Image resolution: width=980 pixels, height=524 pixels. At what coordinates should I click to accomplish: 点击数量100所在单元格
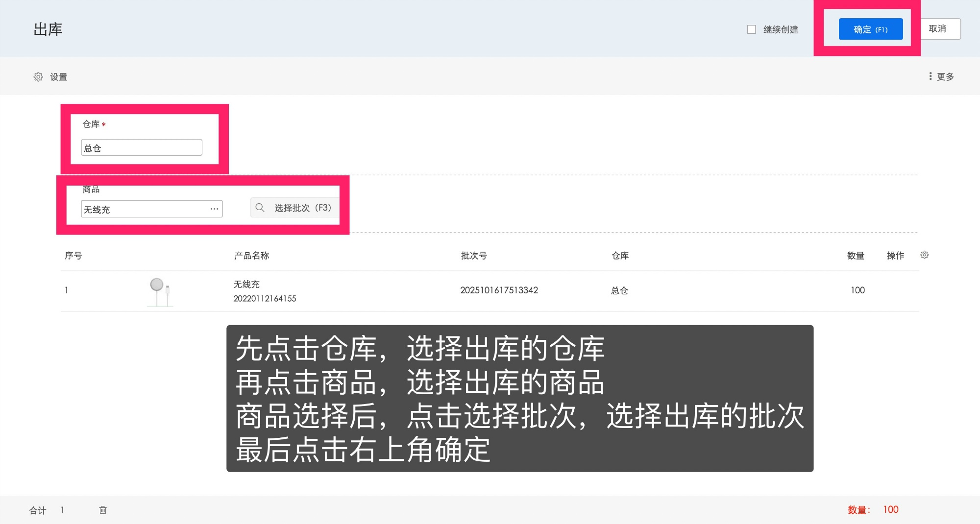pyautogui.click(x=858, y=290)
